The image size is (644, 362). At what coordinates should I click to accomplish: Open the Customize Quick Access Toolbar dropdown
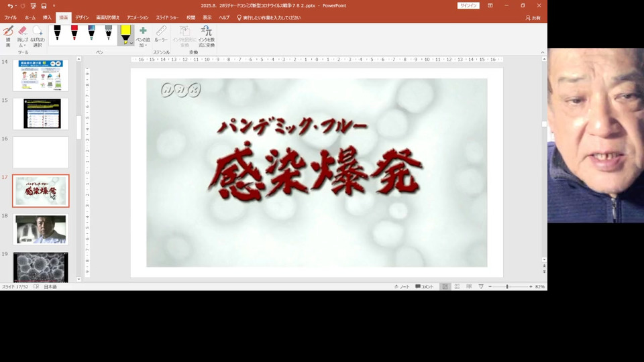point(54,6)
